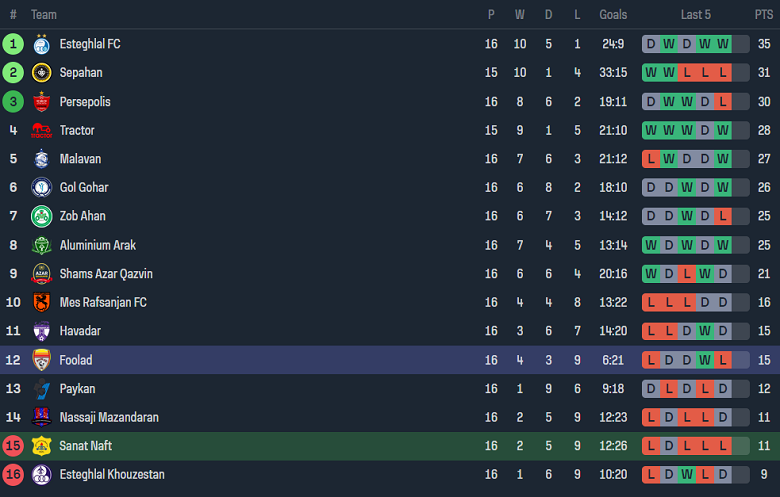Click the Last 5 column header

696,14
